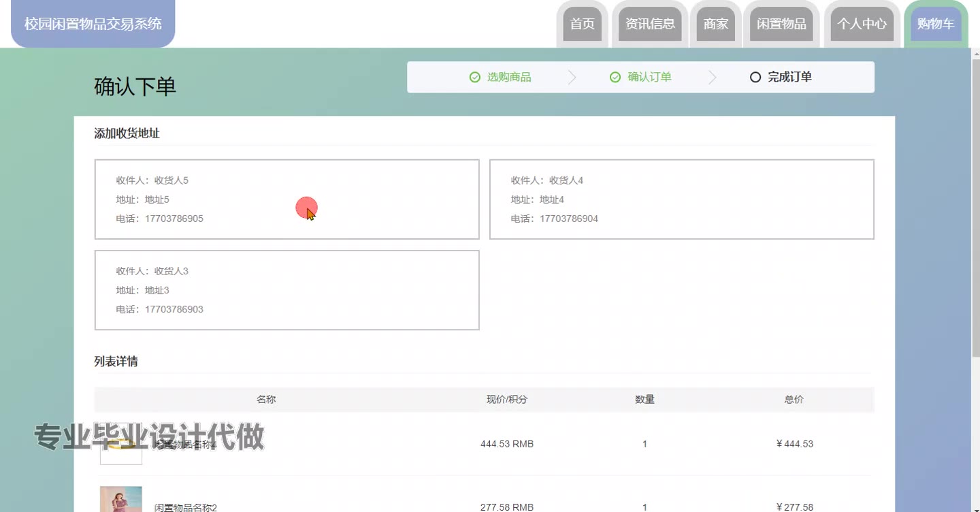This screenshot has width=980, height=512.
Task: Click the 完成订单 step label
Action: [789, 77]
